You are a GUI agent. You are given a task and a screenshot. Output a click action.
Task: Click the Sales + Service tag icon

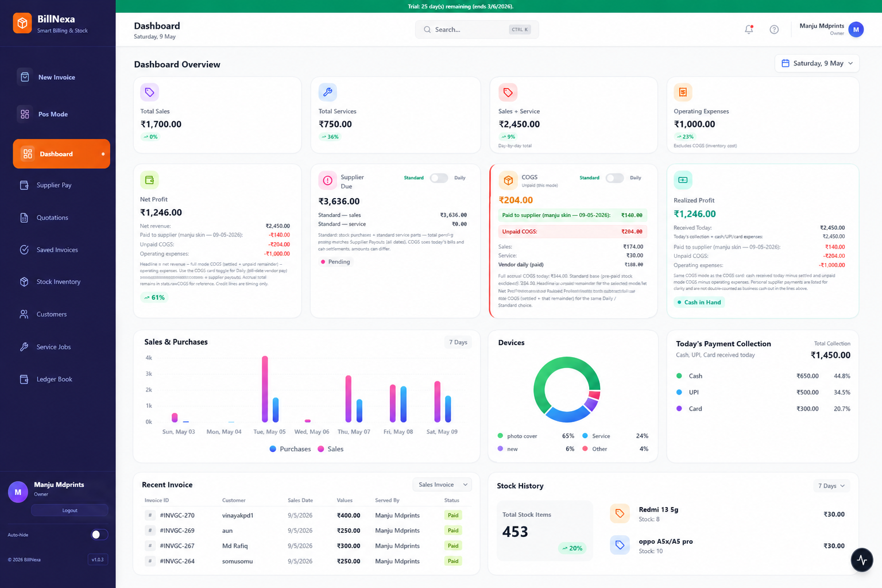coord(508,92)
